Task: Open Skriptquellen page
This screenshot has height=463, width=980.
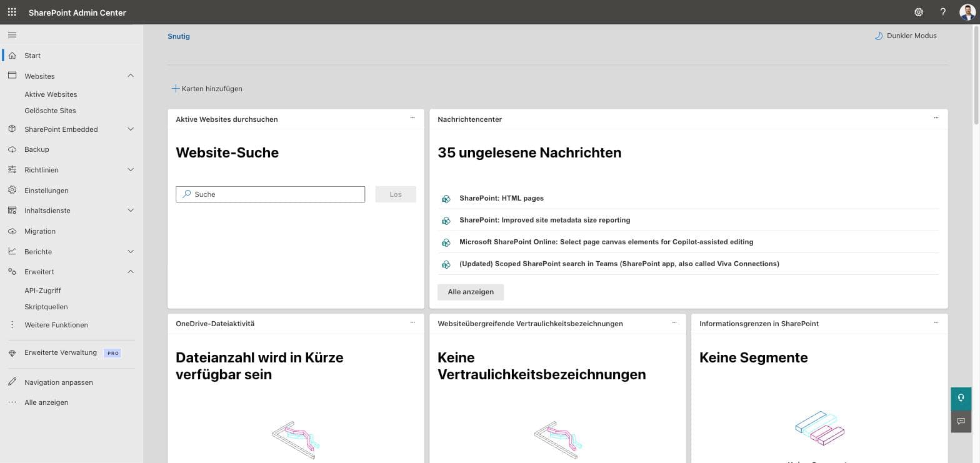Action: (x=46, y=307)
